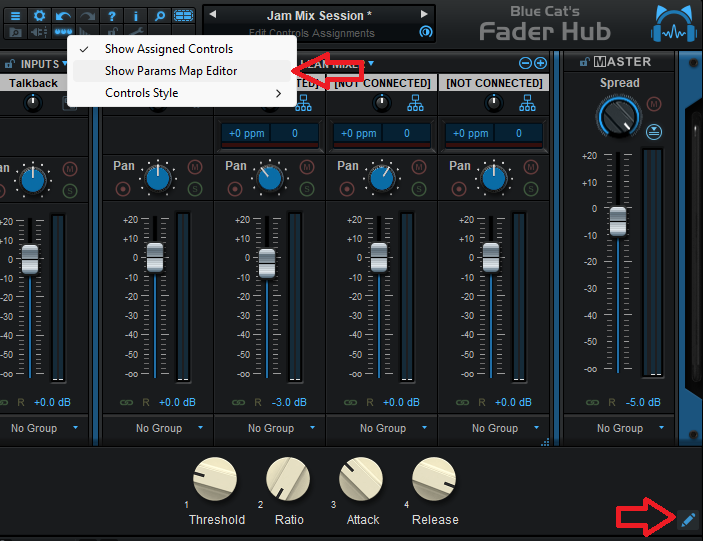Click link icon left of -3.0 dB
The width and height of the screenshot is (703, 541).
click(239, 403)
